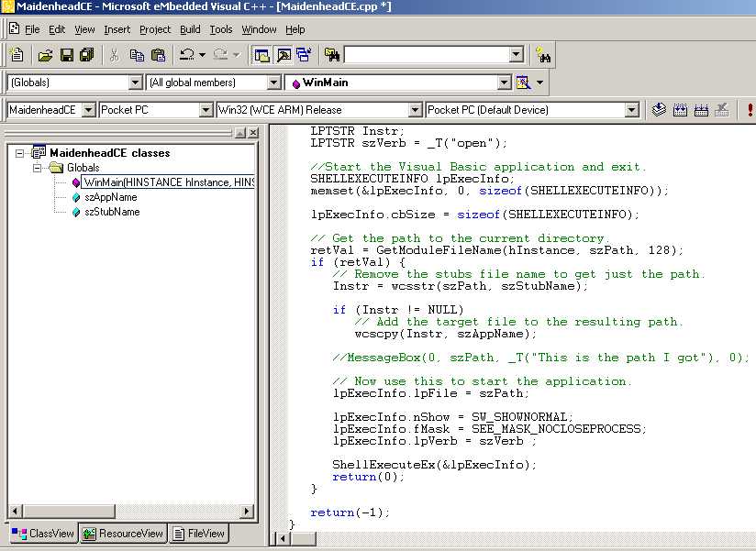
Task: Open the Edit menu
Action: (x=57, y=29)
